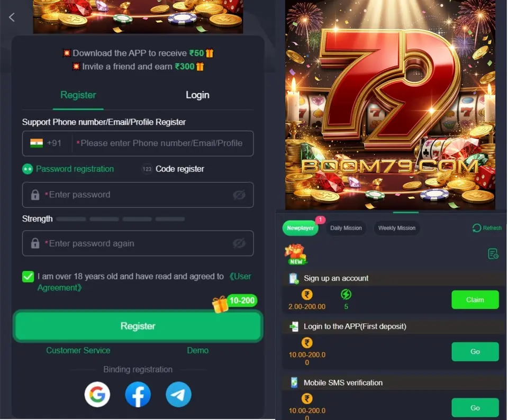
Task: Click the 10-200 gift box badge
Action: point(235,302)
